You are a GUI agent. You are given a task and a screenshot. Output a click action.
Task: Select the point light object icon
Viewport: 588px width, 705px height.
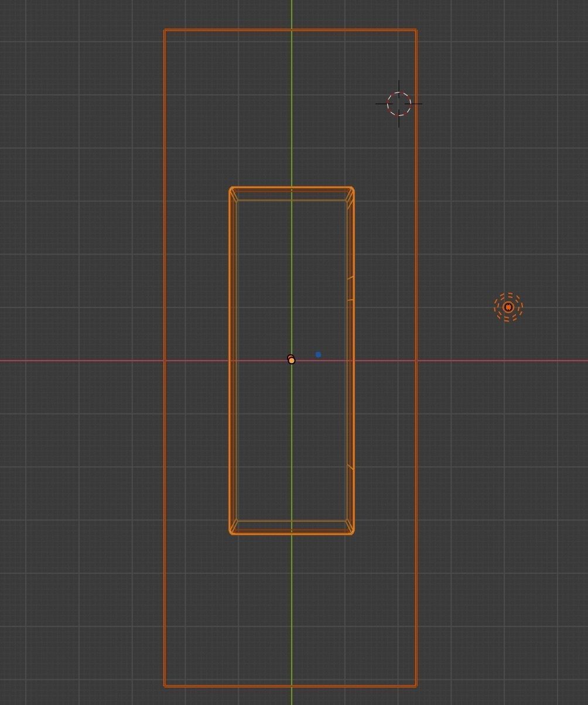point(508,307)
